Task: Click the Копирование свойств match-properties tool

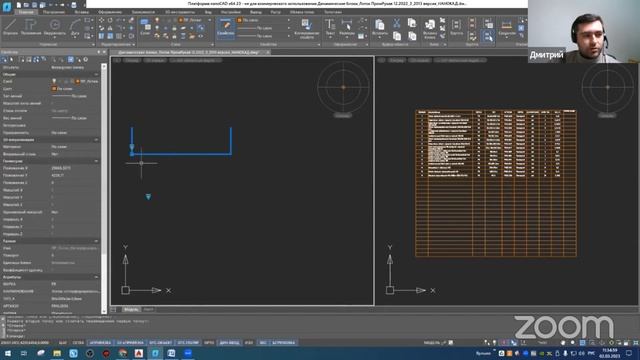Action: 307,29
